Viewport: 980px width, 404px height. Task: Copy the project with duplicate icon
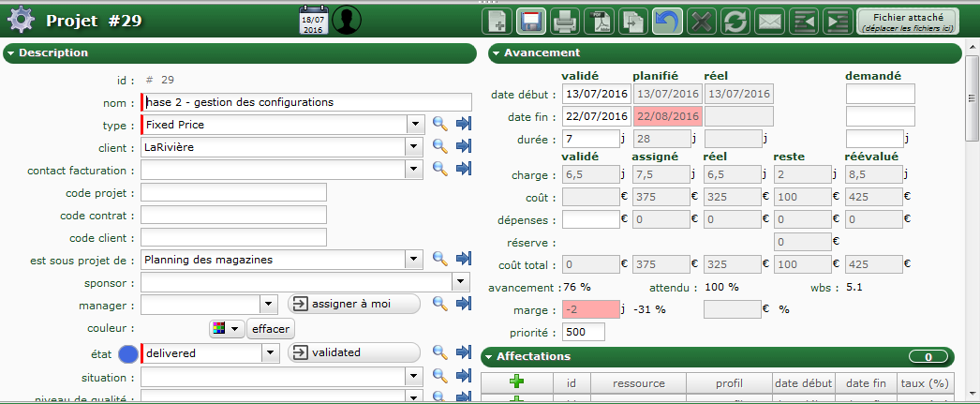pos(633,20)
